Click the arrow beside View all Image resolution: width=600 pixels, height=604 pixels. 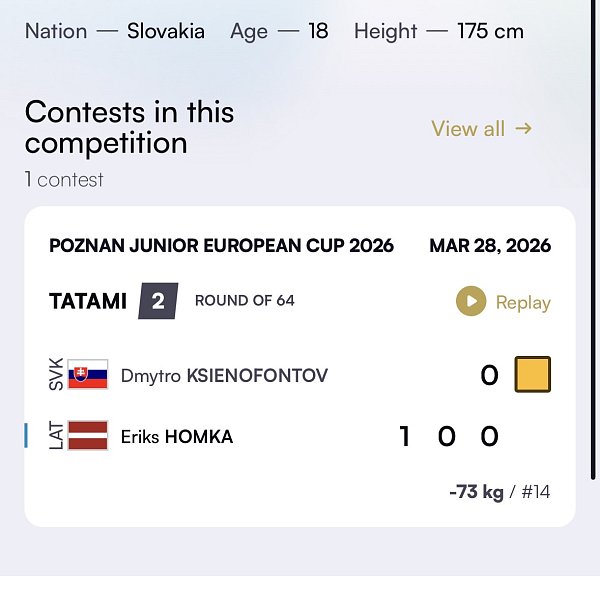click(523, 128)
